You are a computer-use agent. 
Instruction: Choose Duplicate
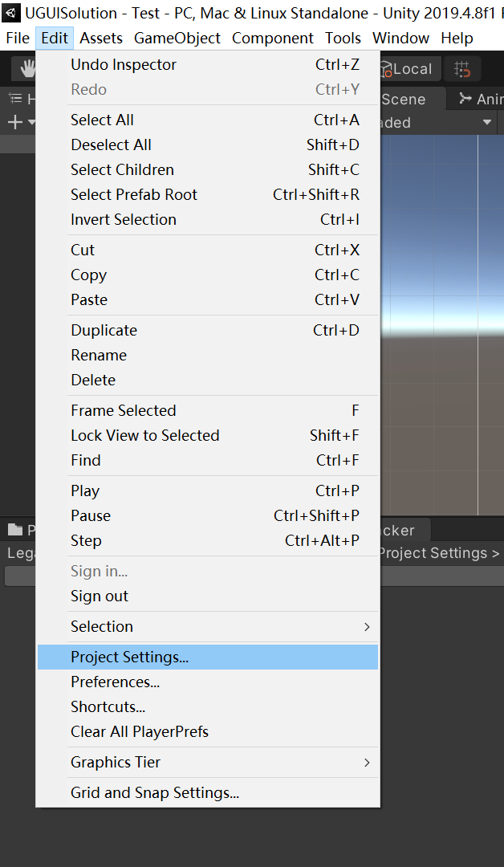(x=208, y=330)
